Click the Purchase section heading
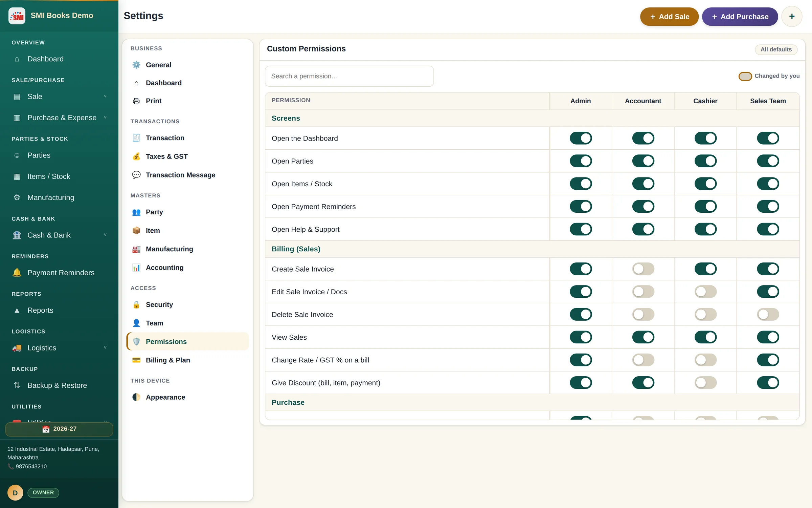The width and height of the screenshot is (812, 508). [x=288, y=402]
